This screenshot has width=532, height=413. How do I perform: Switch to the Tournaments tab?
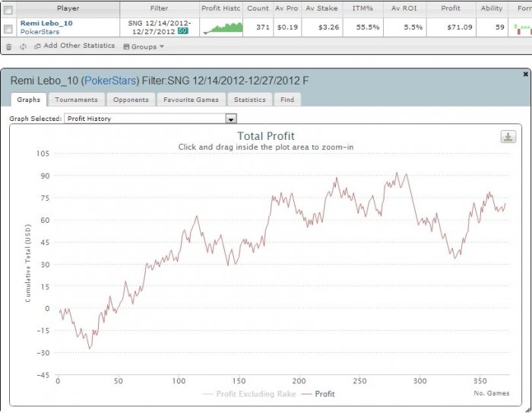coord(76,100)
